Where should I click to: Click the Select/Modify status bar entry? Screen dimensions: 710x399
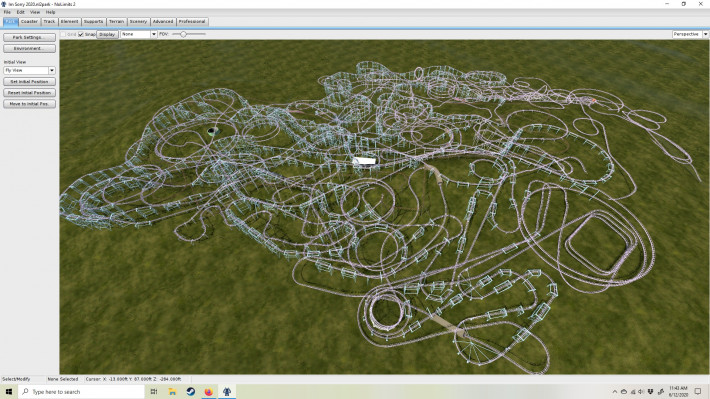[x=16, y=379]
